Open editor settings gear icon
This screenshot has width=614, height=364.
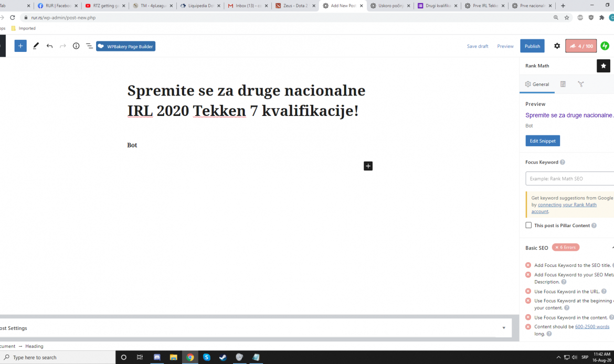pos(557,46)
